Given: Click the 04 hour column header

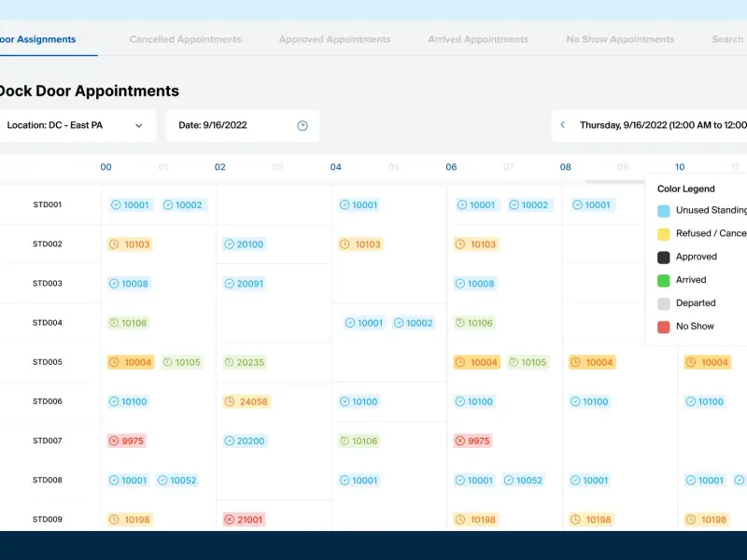Looking at the screenshot, I should (335, 167).
